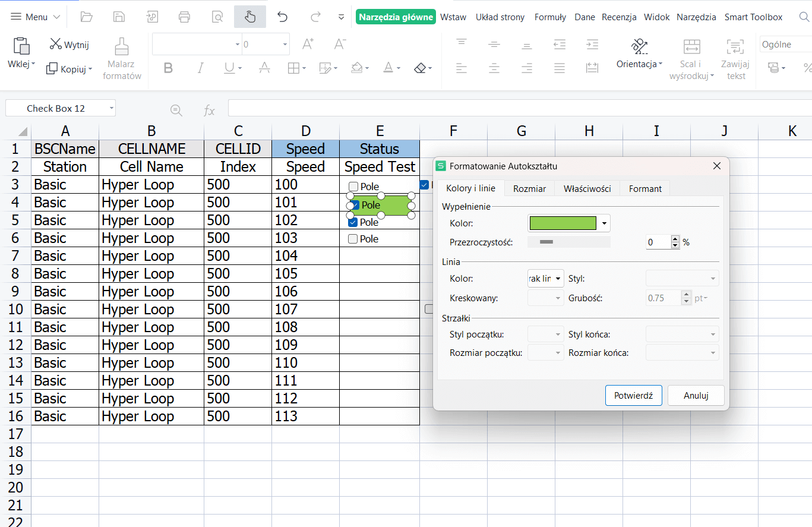Viewport: 812px width, 527px height.
Task: Switch to the Rozmiar tab
Action: click(529, 188)
